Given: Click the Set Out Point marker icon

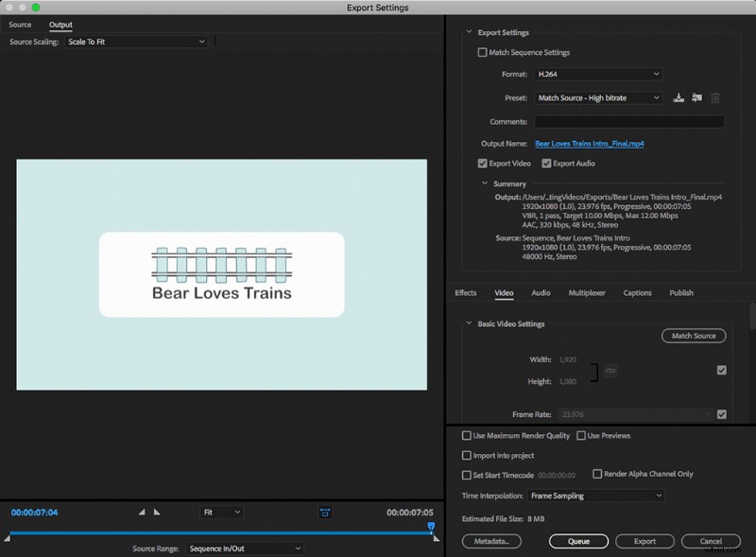Looking at the screenshot, I should (158, 511).
